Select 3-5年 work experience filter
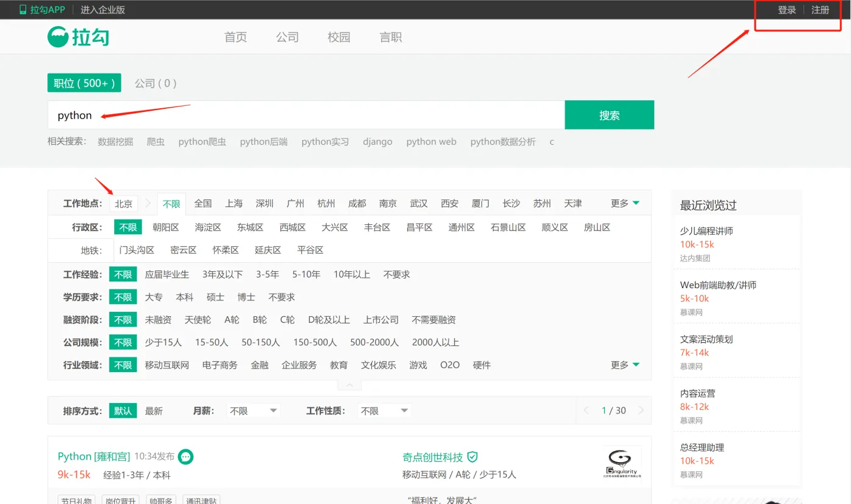This screenshot has height=504, width=851. click(267, 274)
